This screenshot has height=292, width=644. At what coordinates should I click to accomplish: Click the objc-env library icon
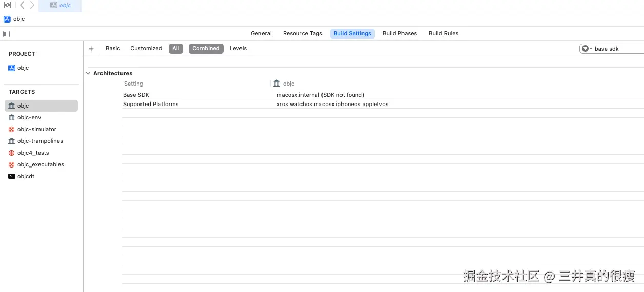[x=12, y=117]
